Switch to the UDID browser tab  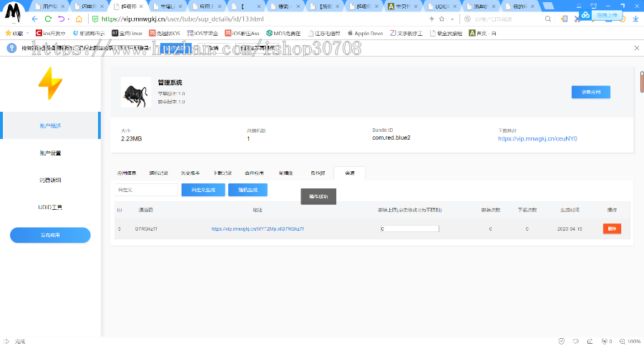441,6
